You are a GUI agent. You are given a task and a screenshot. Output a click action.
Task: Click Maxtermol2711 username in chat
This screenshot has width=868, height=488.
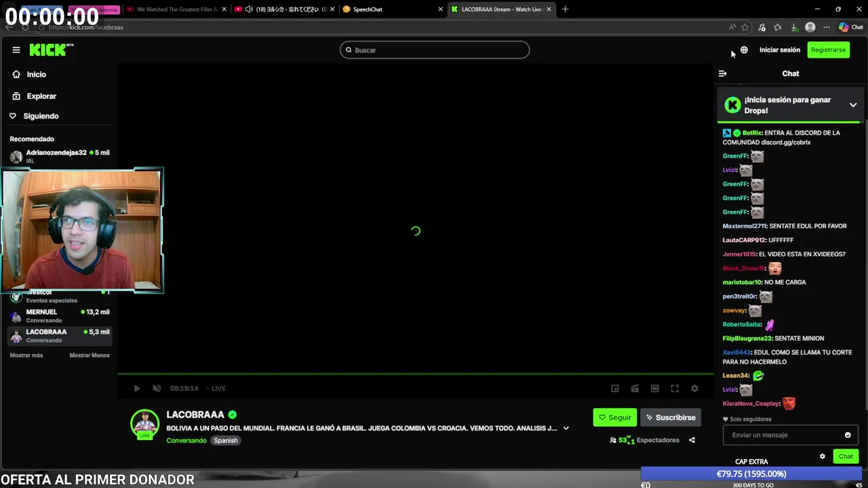tap(745, 226)
